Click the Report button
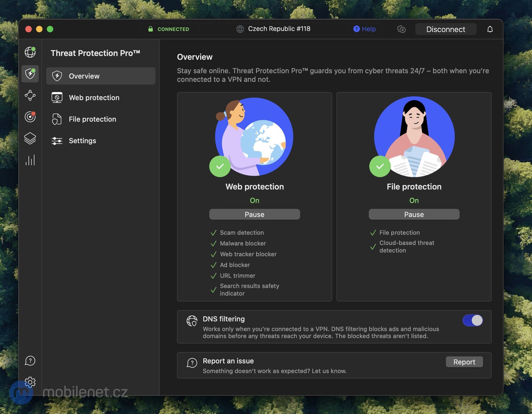Screen dimensions: 532x414 click(464, 362)
